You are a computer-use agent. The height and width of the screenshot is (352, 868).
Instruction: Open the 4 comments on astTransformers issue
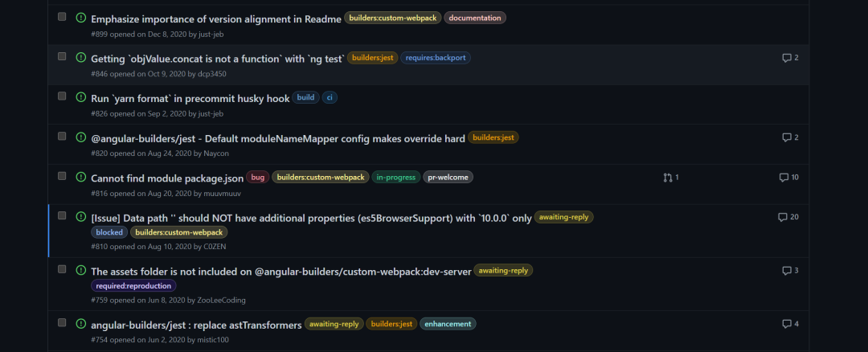coord(790,325)
